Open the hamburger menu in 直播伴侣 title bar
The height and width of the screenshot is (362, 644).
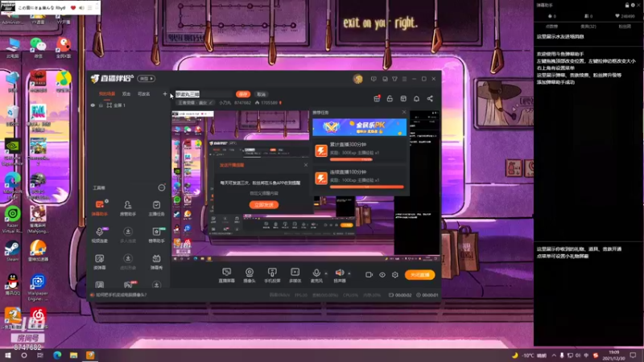pyautogui.click(x=405, y=79)
